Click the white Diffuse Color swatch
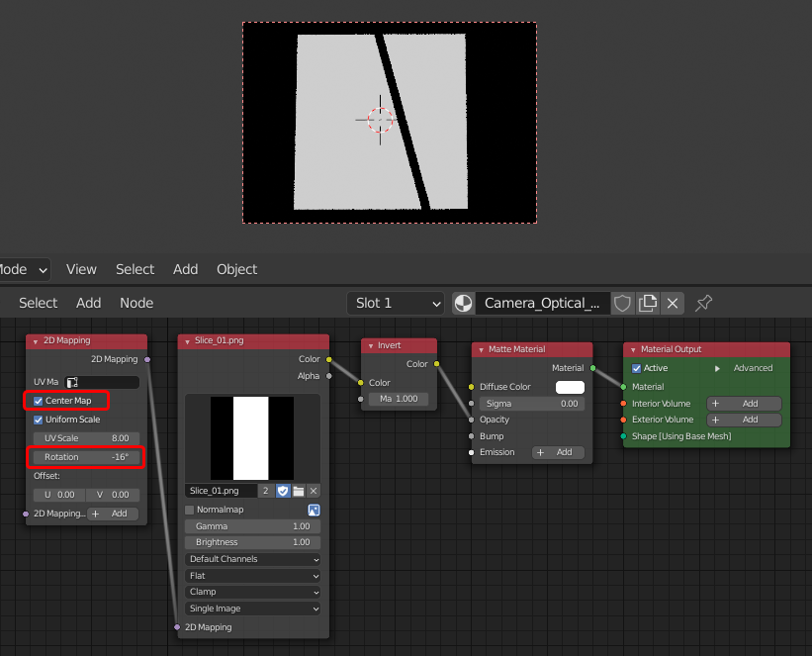The width and height of the screenshot is (812, 656). click(x=570, y=387)
